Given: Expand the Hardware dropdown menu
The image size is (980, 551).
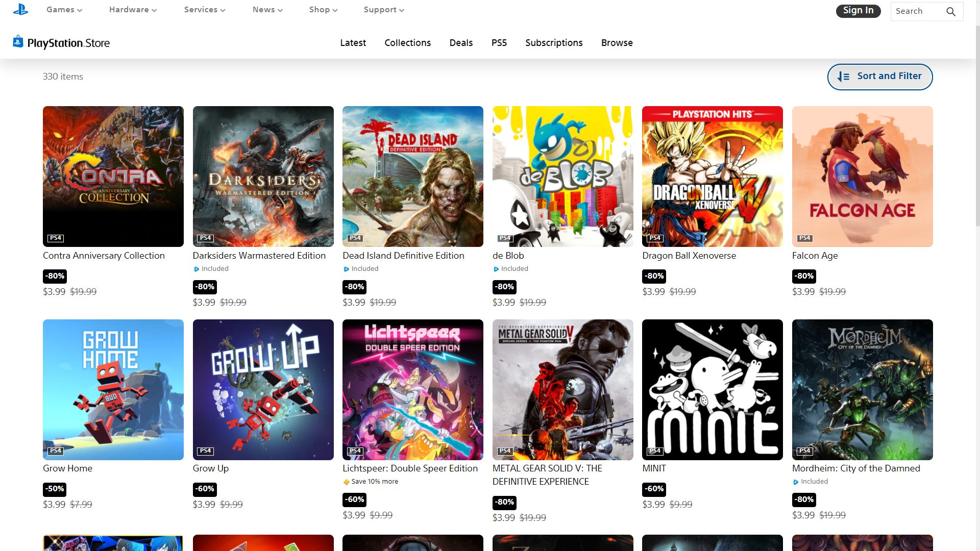Looking at the screenshot, I should coord(133,10).
